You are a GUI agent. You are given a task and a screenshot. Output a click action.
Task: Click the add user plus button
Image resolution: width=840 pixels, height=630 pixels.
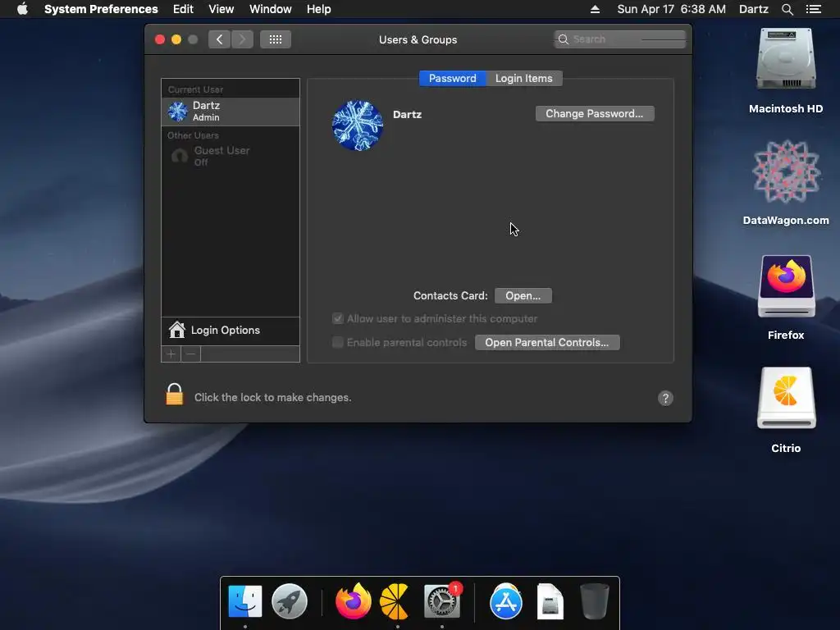171,354
